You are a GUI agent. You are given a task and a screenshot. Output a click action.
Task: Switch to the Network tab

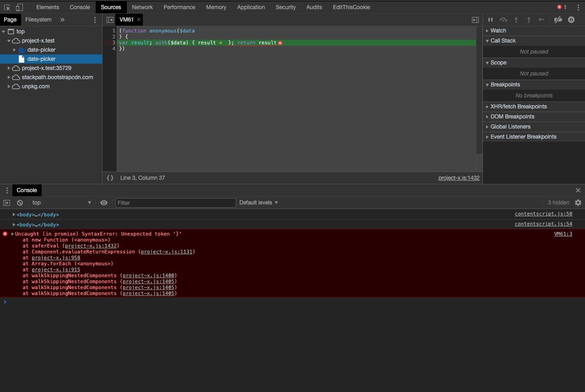(x=142, y=7)
